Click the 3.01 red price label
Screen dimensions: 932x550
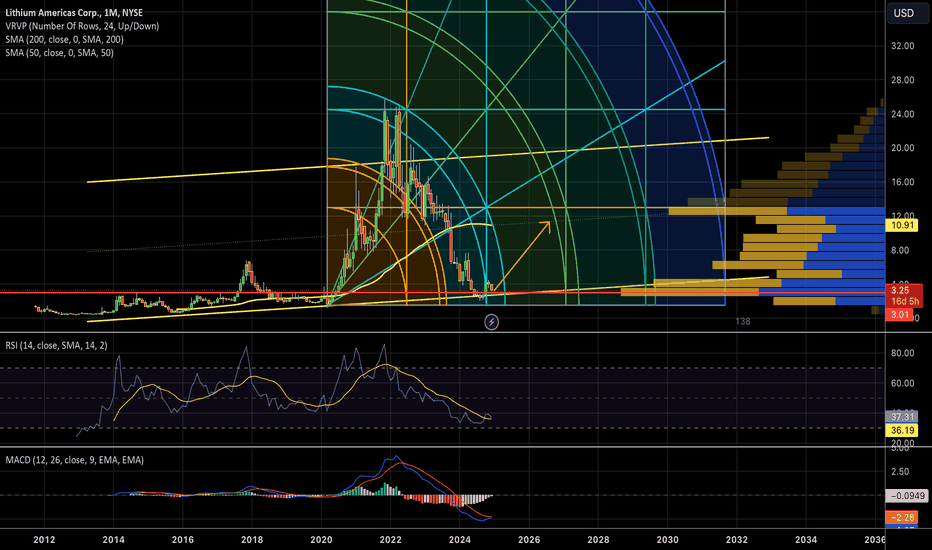[x=899, y=315]
